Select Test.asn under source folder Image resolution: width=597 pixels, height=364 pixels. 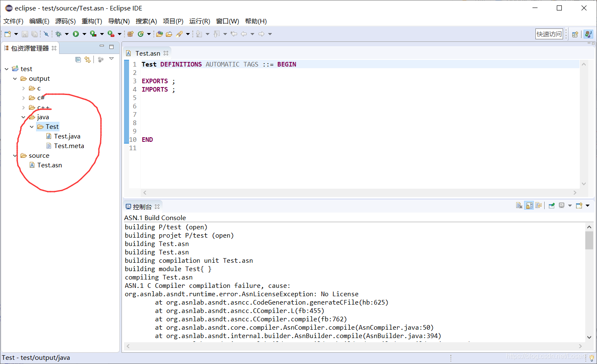49,165
